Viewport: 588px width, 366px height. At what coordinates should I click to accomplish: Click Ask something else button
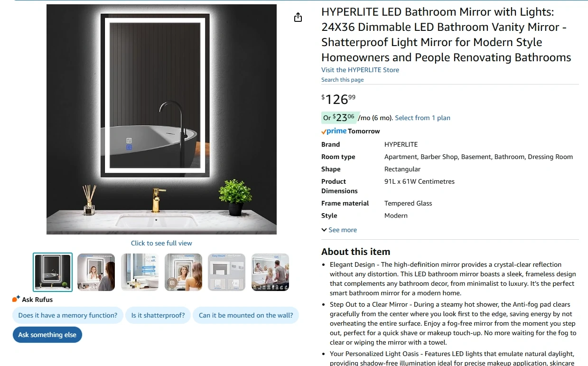pos(47,335)
